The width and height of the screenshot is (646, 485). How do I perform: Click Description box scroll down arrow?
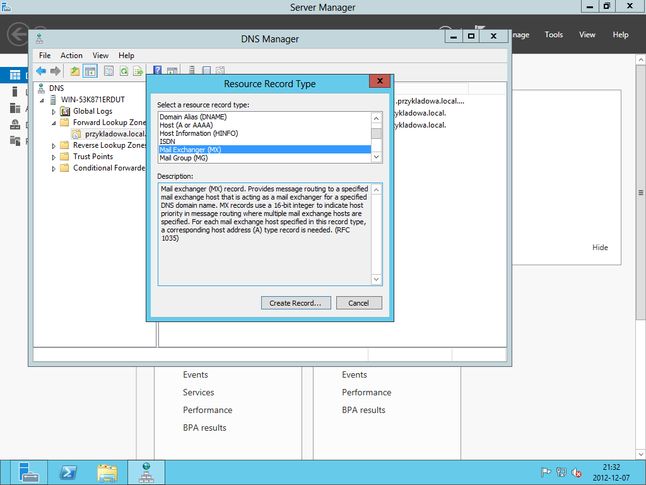376,279
